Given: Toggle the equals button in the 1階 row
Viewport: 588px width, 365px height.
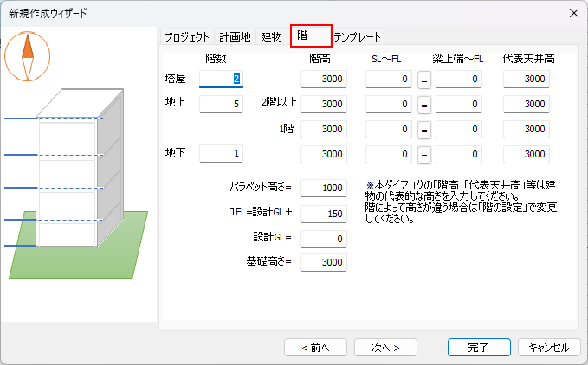Looking at the screenshot, I should pos(424,129).
